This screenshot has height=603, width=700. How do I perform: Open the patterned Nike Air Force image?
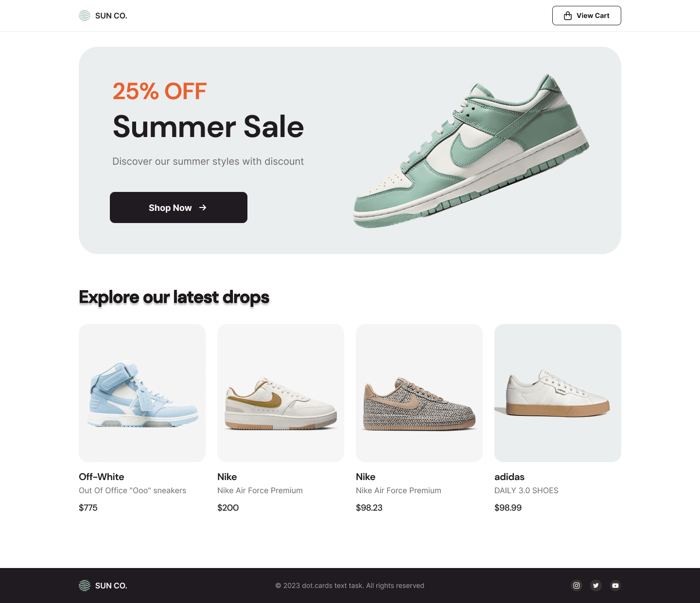tap(419, 393)
